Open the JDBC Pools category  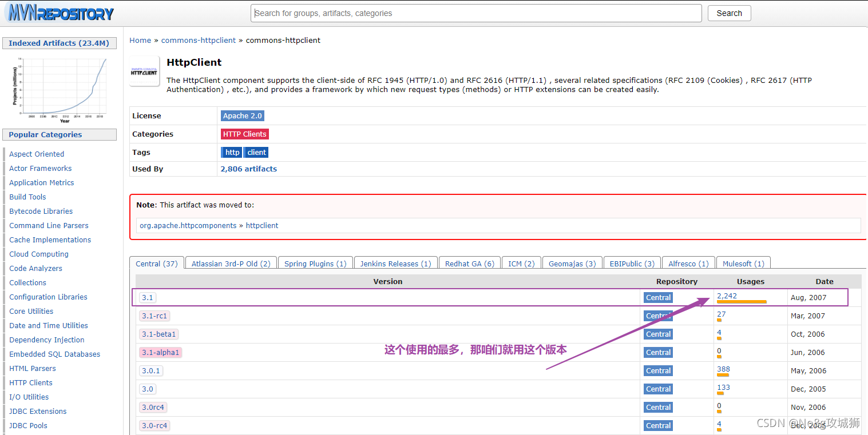[28, 425]
